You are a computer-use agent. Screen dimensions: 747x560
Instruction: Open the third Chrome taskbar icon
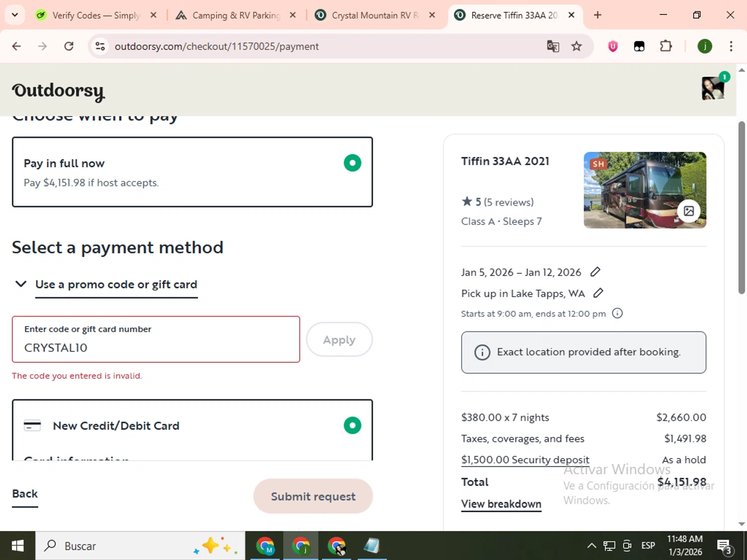[x=337, y=546]
